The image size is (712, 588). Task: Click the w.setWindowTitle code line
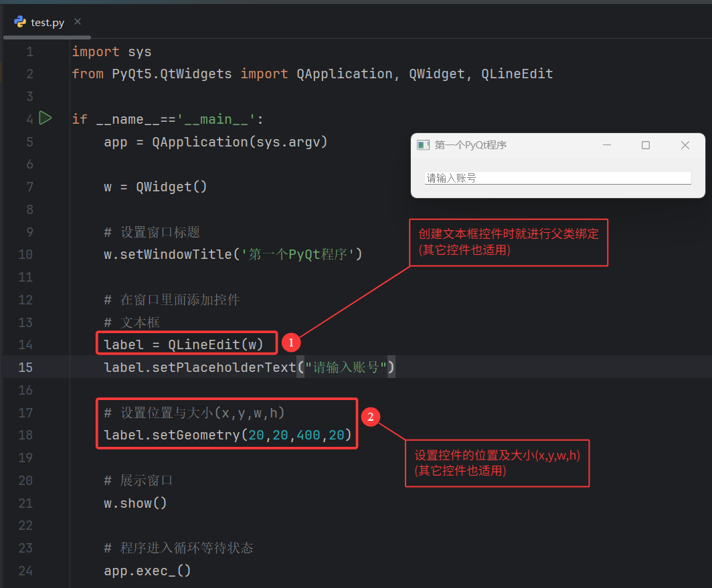(x=233, y=254)
